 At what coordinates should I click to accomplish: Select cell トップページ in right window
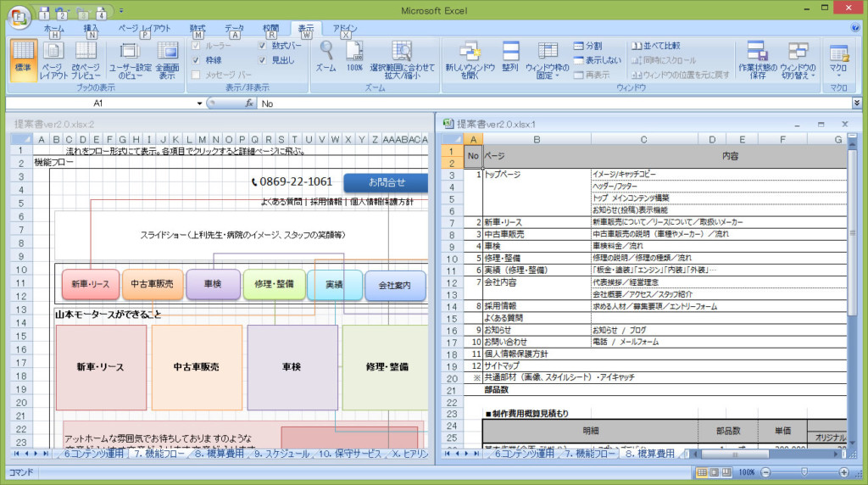point(537,175)
